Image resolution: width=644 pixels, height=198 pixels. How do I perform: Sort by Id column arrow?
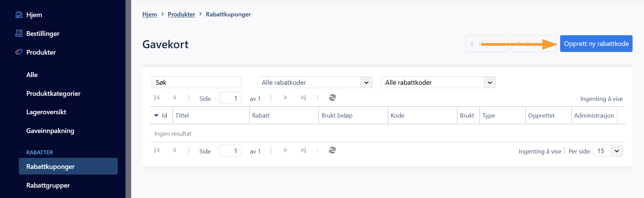[156, 115]
